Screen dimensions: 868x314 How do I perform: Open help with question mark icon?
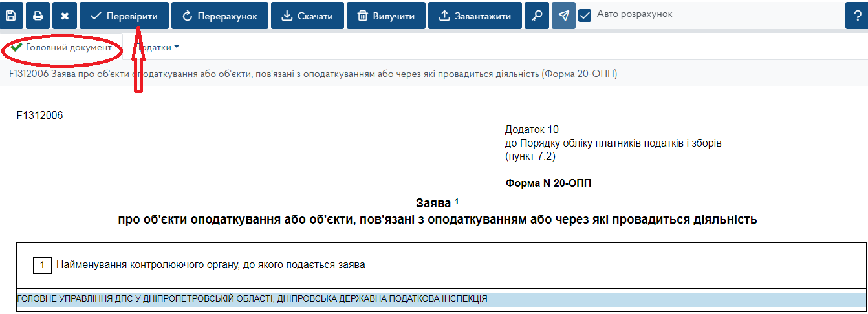[x=857, y=16]
